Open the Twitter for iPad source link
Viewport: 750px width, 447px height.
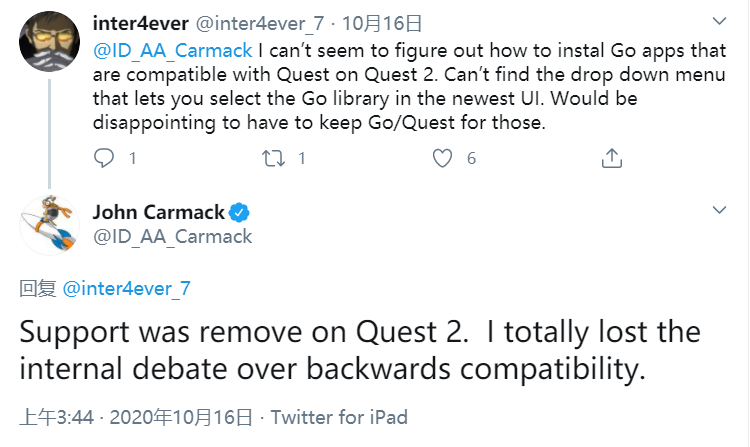[x=339, y=417]
